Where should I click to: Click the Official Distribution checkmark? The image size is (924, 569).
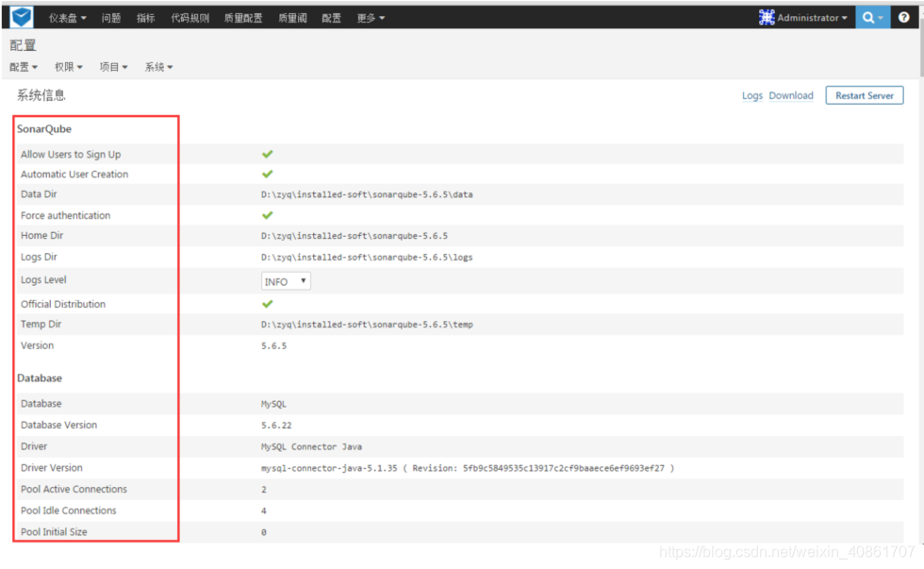[267, 304]
